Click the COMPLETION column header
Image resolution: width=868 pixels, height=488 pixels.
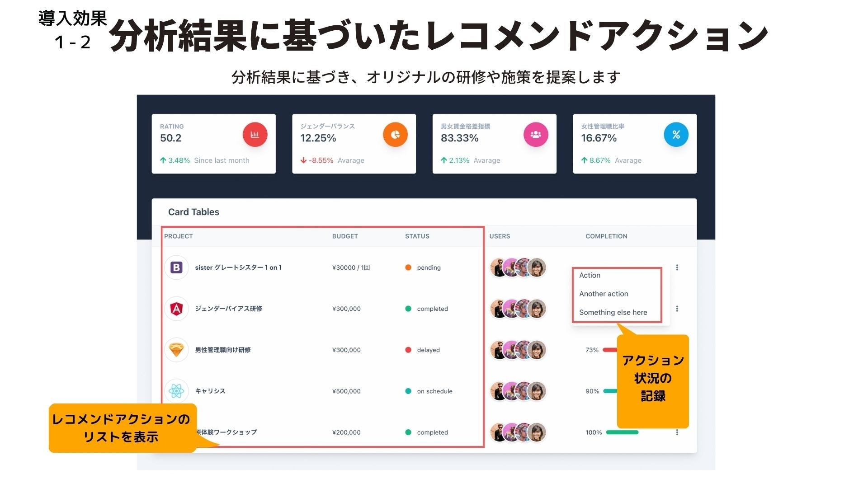pyautogui.click(x=606, y=236)
